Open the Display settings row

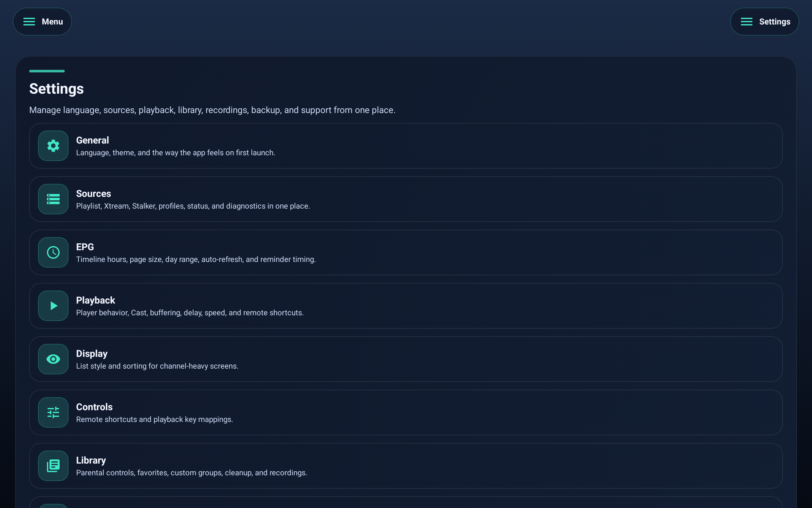406,359
